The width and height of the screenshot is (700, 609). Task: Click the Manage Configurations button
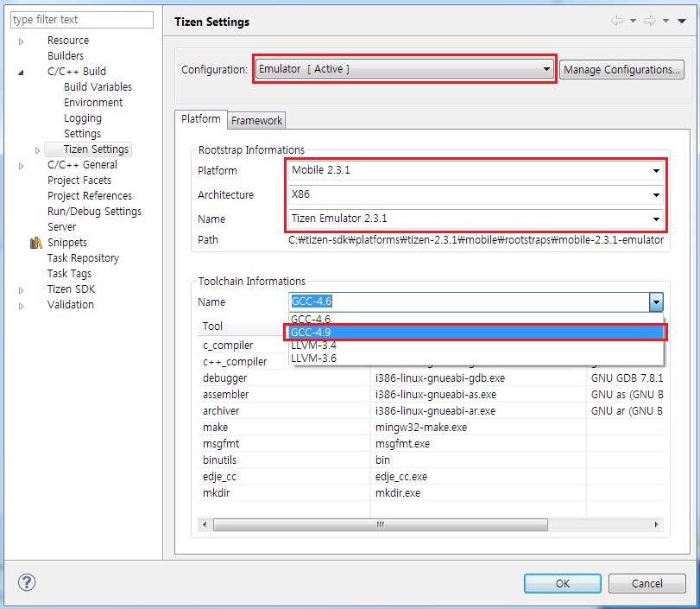click(x=621, y=70)
